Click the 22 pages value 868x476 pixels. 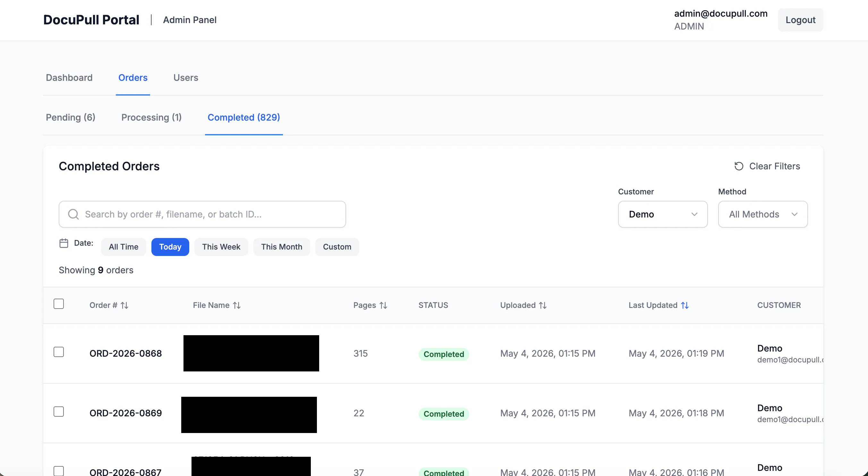coord(359,413)
